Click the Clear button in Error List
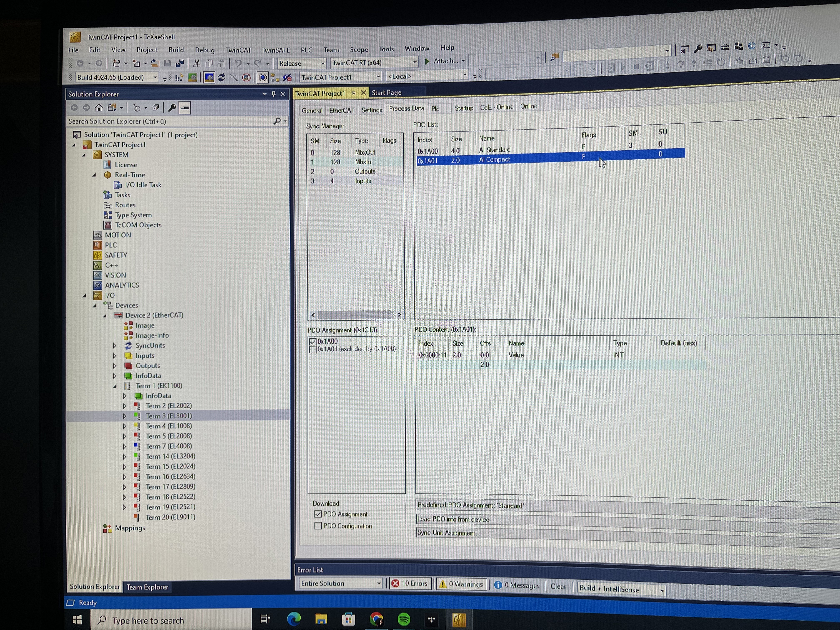Viewport: 840px width, 630px height. pyautogui.click(x=558, y=586)
